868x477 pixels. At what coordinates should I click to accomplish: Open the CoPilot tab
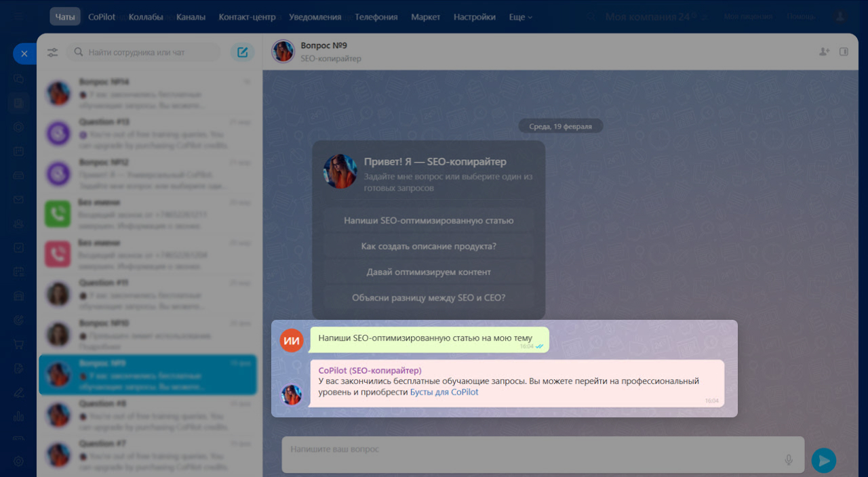click(102, 17)
